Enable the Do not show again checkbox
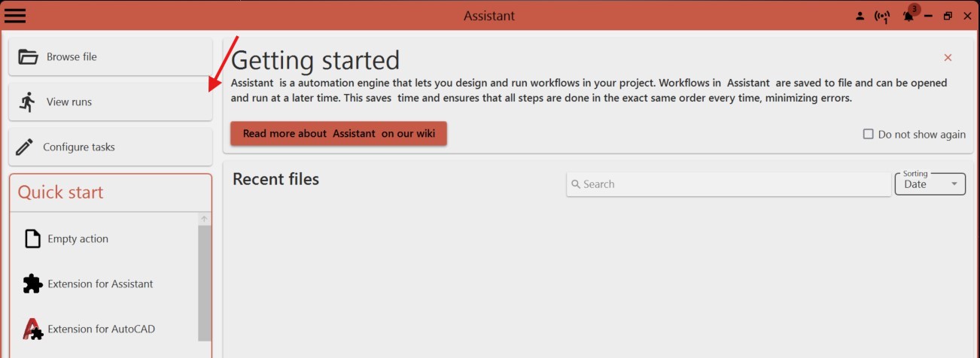The width and height of the screenshot is (980, 358). pyautogui.click(x=869, y=135)
